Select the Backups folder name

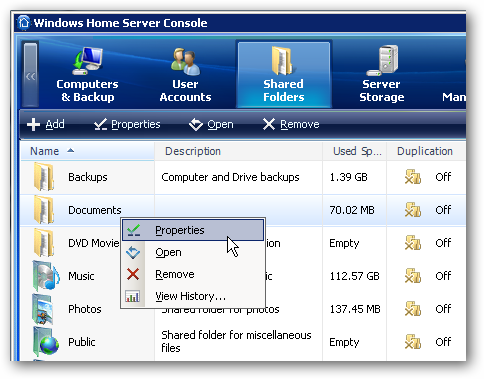88,177
